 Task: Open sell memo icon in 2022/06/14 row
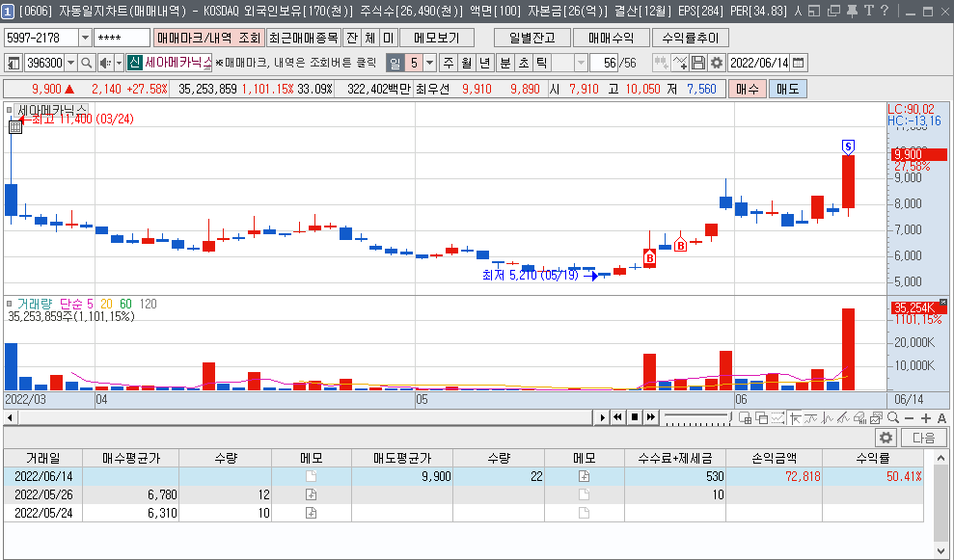(585, 476)
